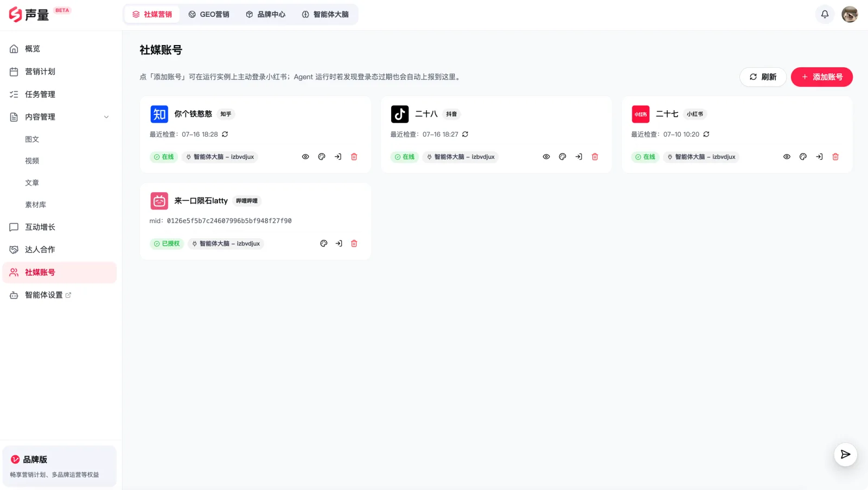The width and height of the screenshot is (868, 490).
Task: Click the notification bell icon
Action: click(x=825, y=14)
